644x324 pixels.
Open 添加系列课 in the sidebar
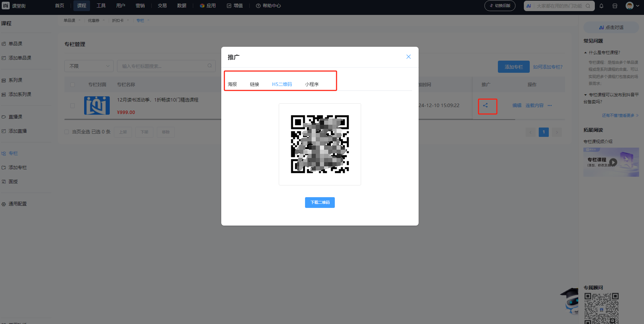20,94
